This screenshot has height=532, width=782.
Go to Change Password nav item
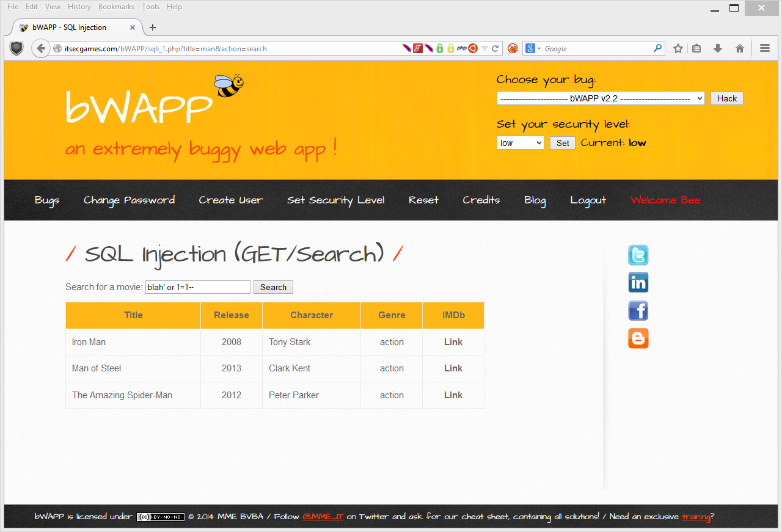(129, 200)
